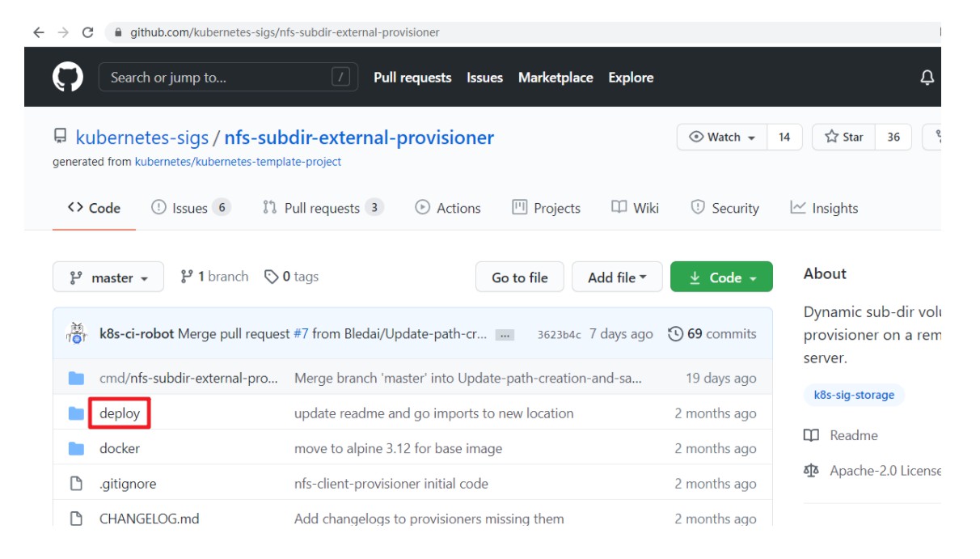Screen dimensions: 980x559
Task: Open the Insights tab
Action: [x=824, y=208]
